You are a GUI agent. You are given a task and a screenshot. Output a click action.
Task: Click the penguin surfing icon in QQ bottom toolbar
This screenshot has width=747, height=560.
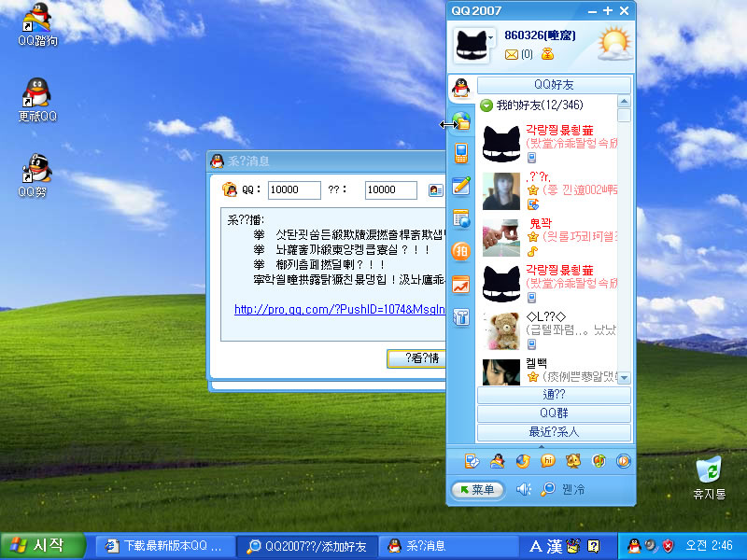coord(498,461)
